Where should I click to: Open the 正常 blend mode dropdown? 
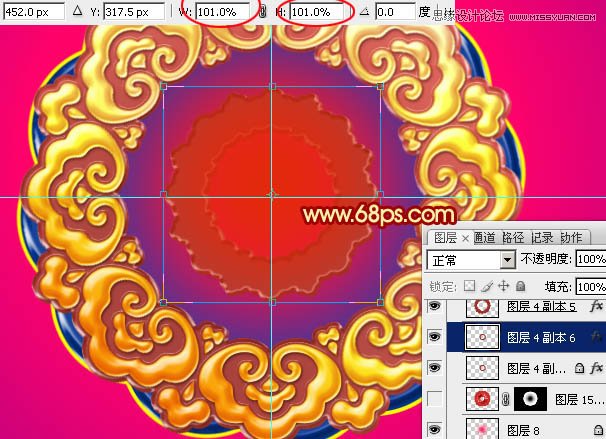pyautogui.click(x=471, y=260)
